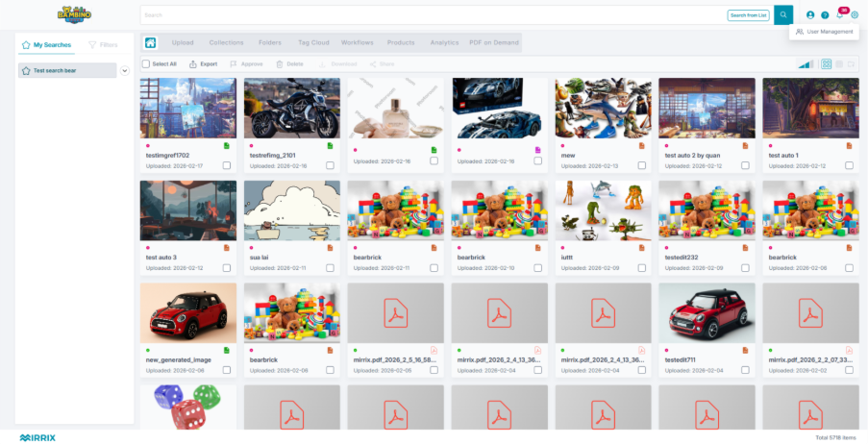Go to the Home icon tab
The width and height of the screenshot is (868, 444).
(150, 42)
